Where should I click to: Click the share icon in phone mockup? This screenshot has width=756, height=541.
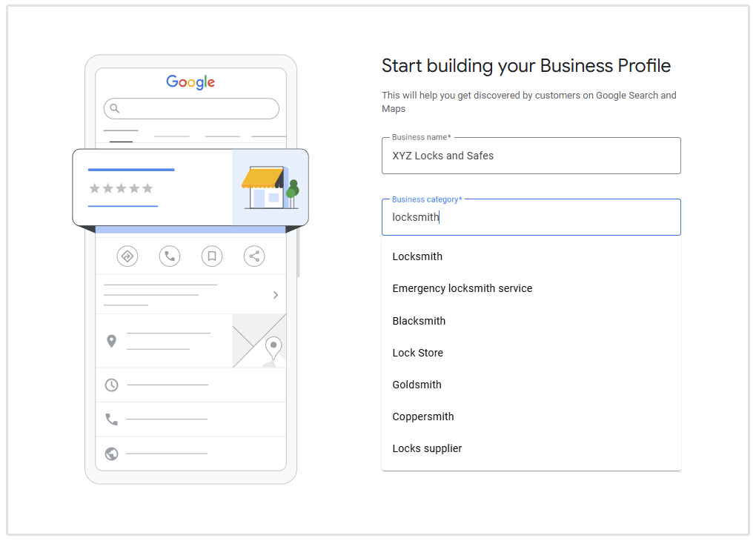click(254, 256)
